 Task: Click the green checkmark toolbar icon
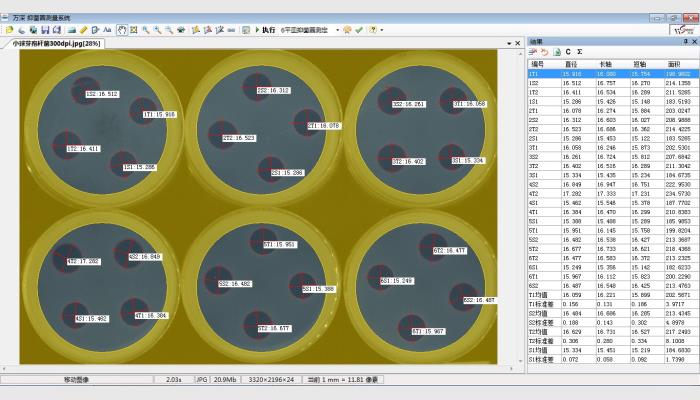pos(359,30)
